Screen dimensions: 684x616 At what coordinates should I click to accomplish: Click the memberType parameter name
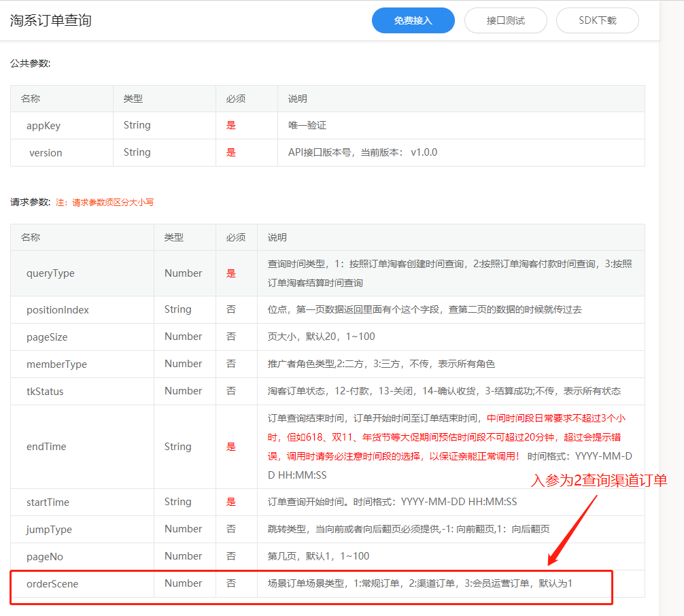tap(56, 364)
